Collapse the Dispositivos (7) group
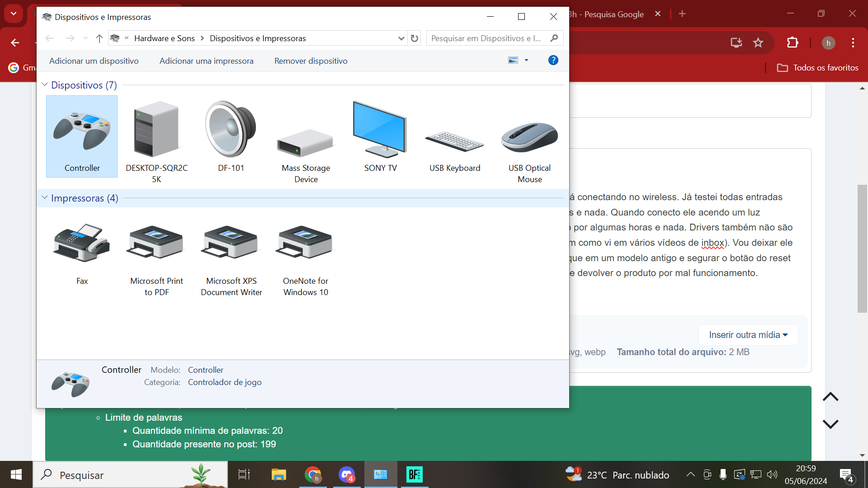This screenshot has height=488, width=868. pos(45,85)
